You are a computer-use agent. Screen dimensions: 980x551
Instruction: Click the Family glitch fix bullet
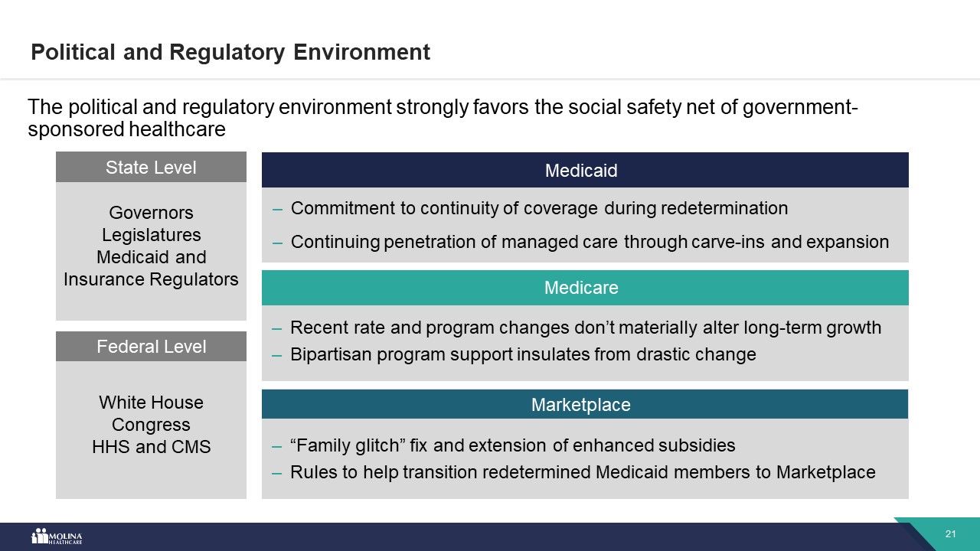tap(512, 445)
